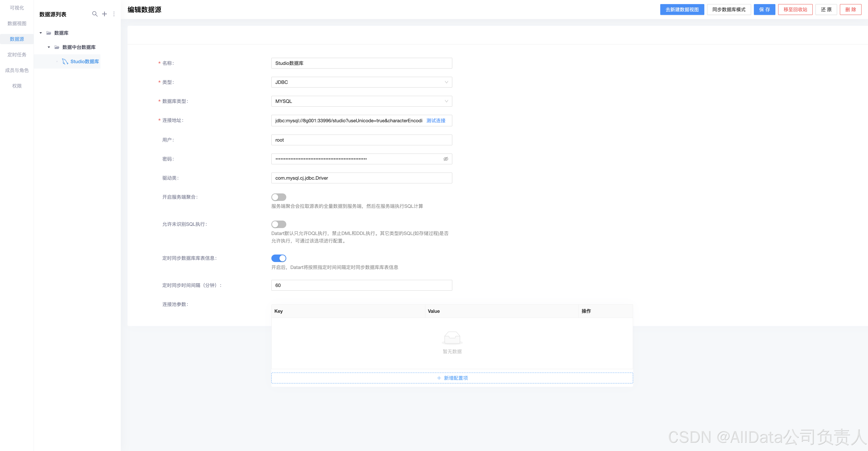Click the MySQL icon beside Studio数据库
The height and width of the screenshot is (451, 868).
65,61
